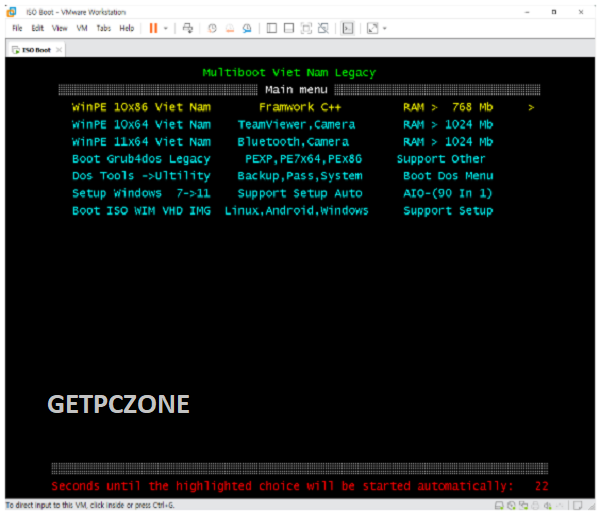
Task: Click the orange Pause VM button
Action: (154, 29)
